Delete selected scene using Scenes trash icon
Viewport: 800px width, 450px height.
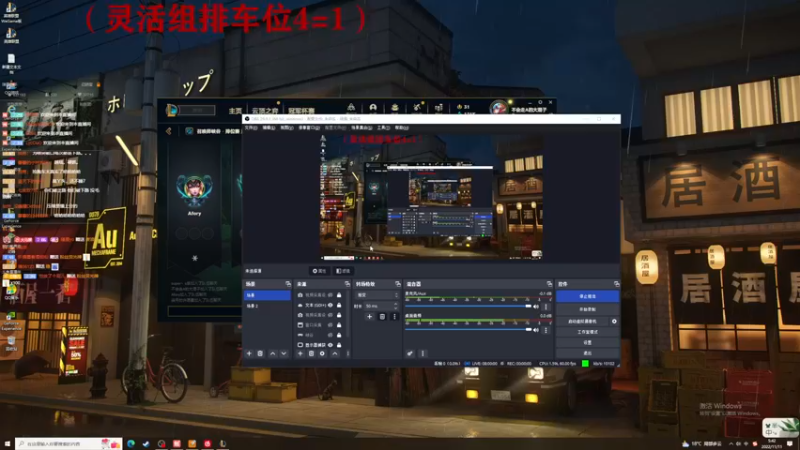(260, 353)
